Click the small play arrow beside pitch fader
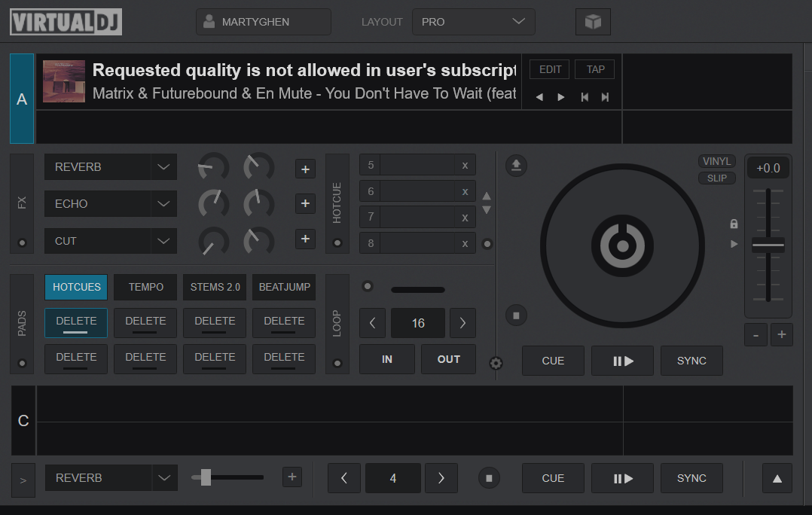 click(x=734, y=244)
